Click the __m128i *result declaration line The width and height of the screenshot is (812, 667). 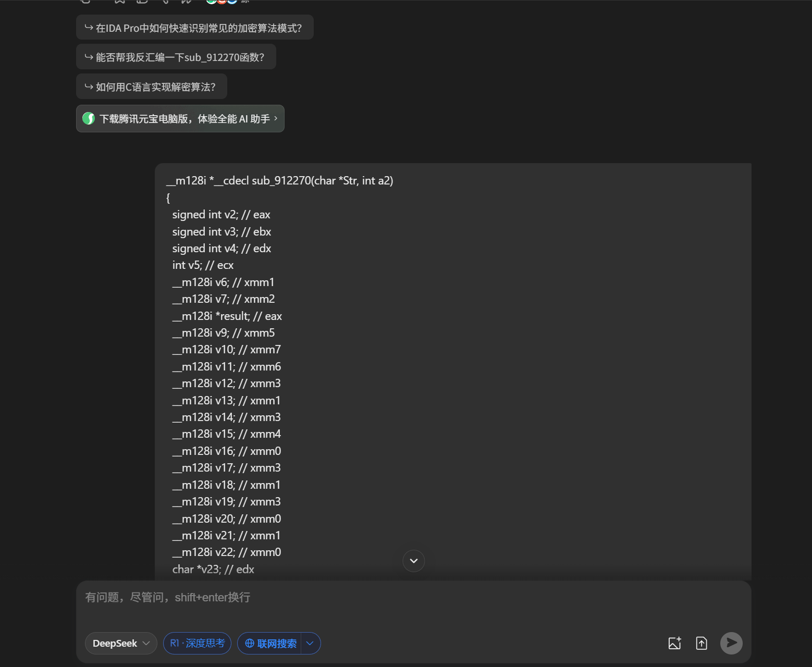tap(227, 316)
